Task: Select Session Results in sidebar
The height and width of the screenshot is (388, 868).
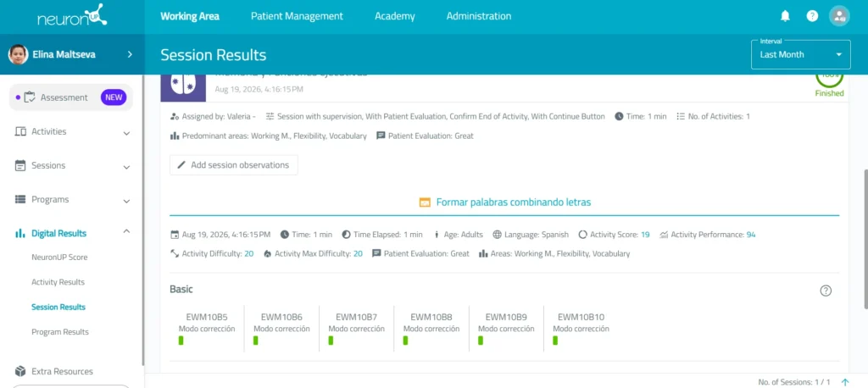Action: click(58, 308)
